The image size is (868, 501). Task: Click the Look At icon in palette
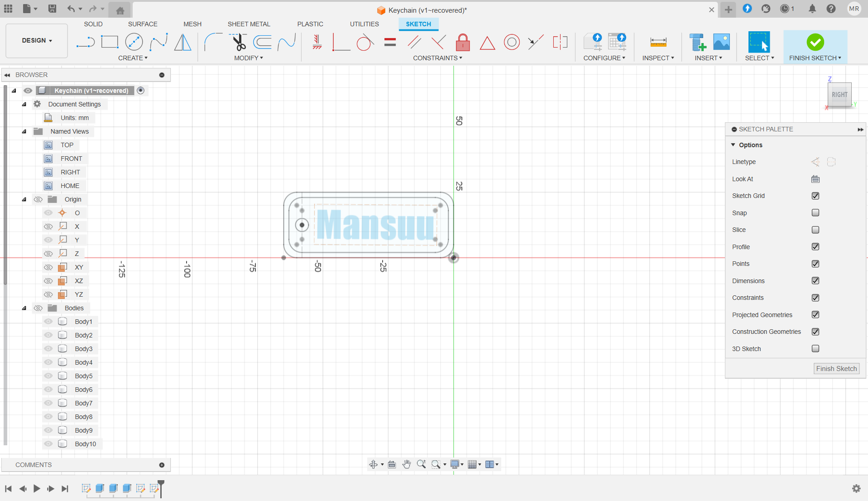click(x=815, y=179)
